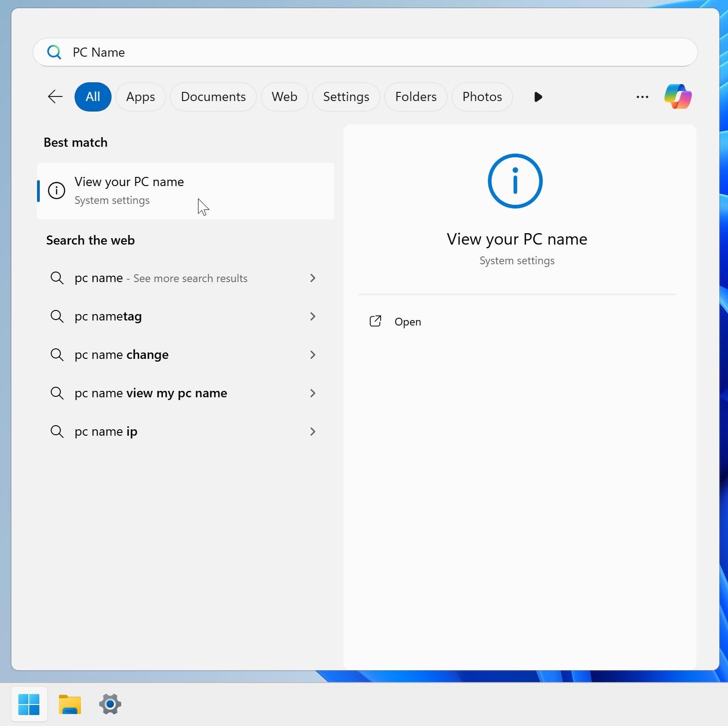
Task: Click the 'pc name view my pc name' suggestion
Action: pos(151,393)
